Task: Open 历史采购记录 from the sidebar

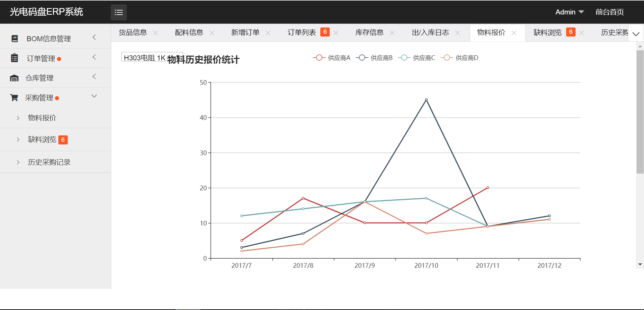Action: point(49,162)
